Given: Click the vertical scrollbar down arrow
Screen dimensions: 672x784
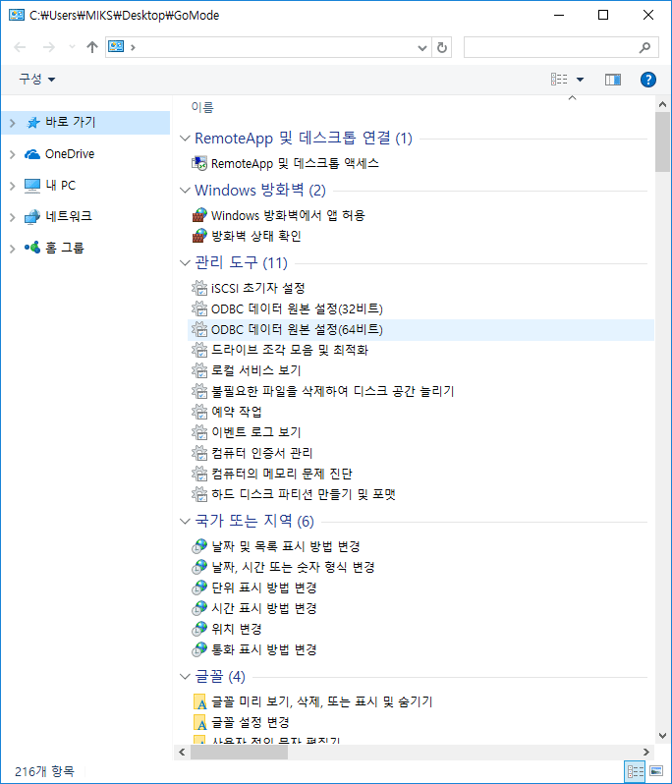Looking at the screenshot, I should [x=662, y=736].
